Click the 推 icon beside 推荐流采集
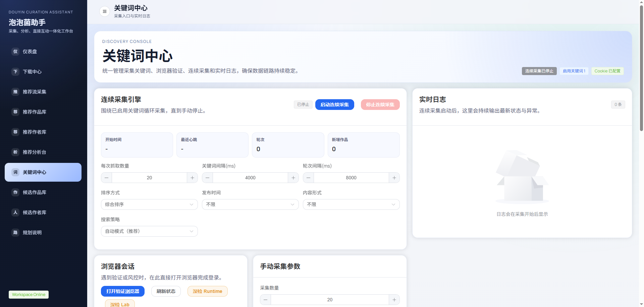 click(15, 92)
